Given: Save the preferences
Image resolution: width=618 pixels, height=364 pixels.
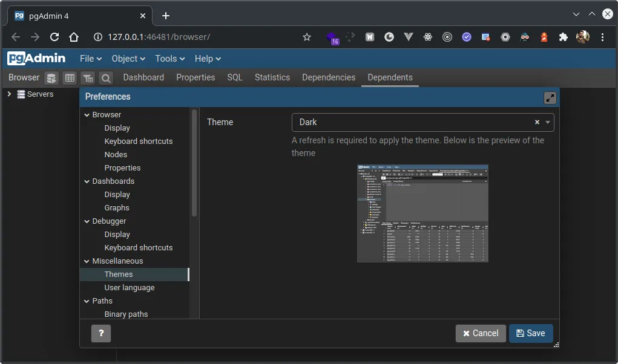Looking at the screenshot, I should (x=530, y=333).
